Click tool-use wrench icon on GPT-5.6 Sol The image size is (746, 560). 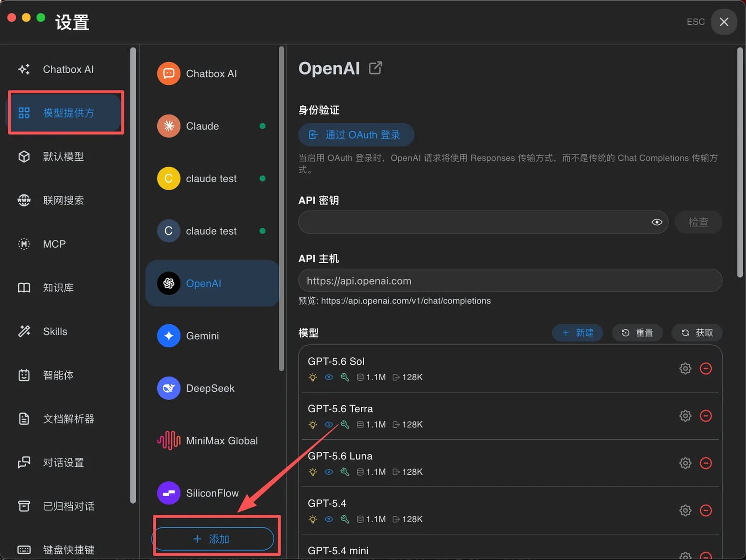tap(345, 377)
